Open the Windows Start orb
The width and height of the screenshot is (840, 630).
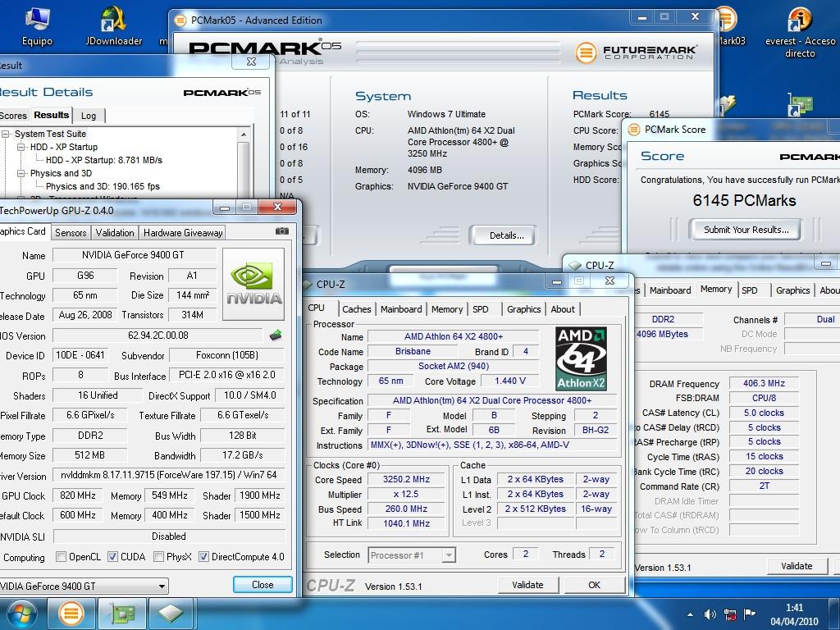click(x=21, y=614)
